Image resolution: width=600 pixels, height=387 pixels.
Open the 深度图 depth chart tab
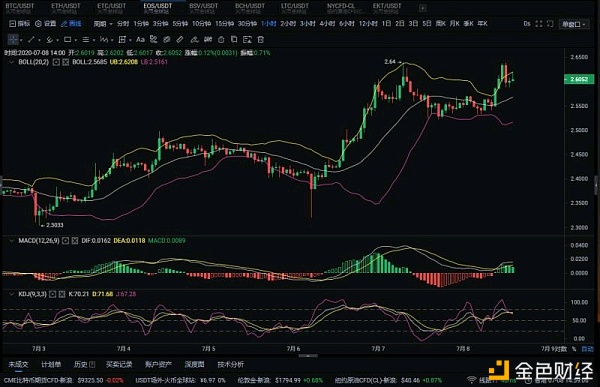(194, 364)
